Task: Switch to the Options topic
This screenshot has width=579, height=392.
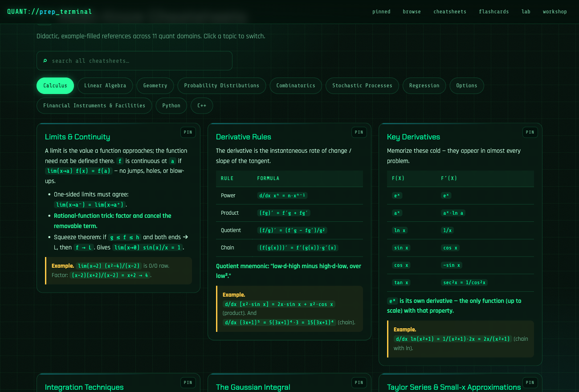Action: pos(466,86)
